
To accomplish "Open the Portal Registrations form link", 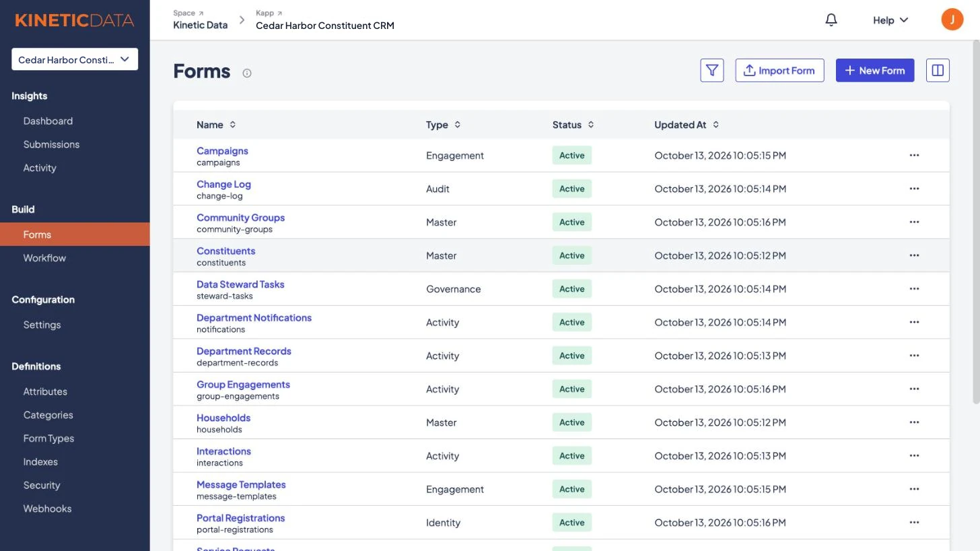I will (240, 518).
